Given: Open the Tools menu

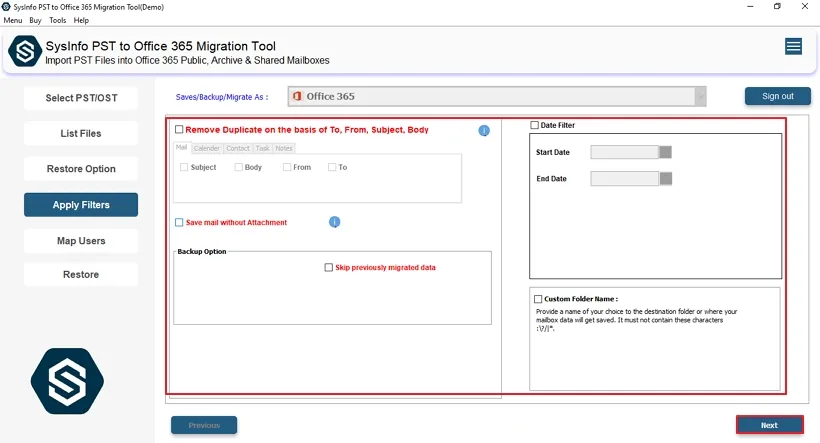Looking at the screenshot, I should (x=58, y=20).
